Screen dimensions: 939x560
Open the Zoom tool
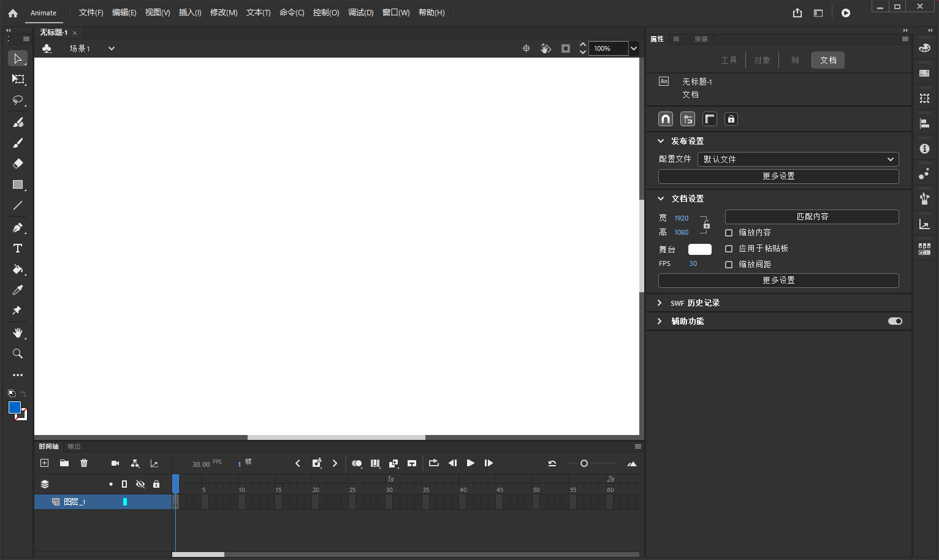(17, 354)
